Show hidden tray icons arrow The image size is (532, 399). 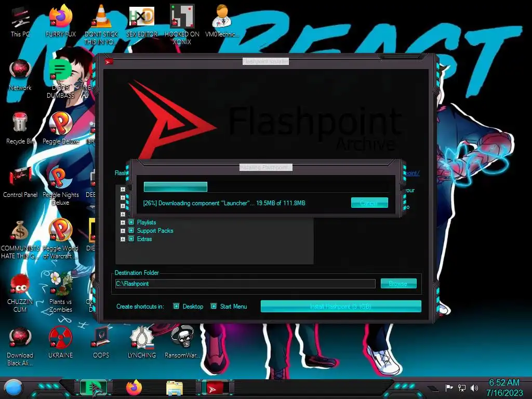(433, 389)
